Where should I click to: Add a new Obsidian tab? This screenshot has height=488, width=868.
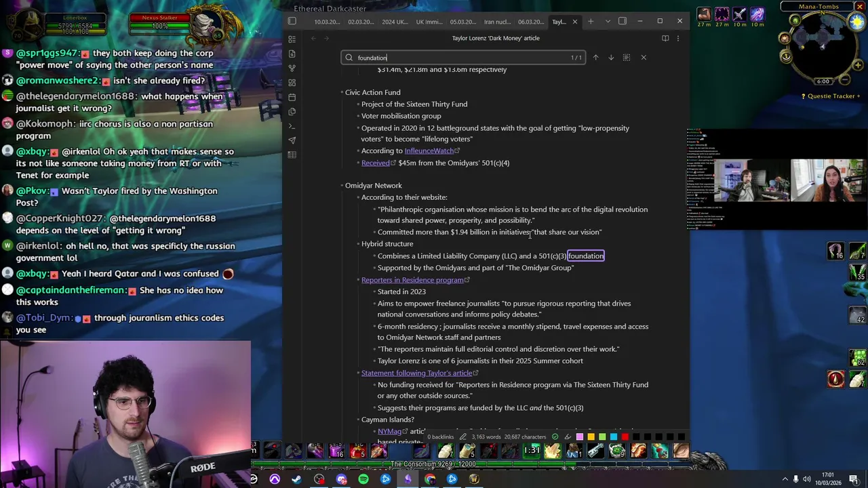click(591, 22)
